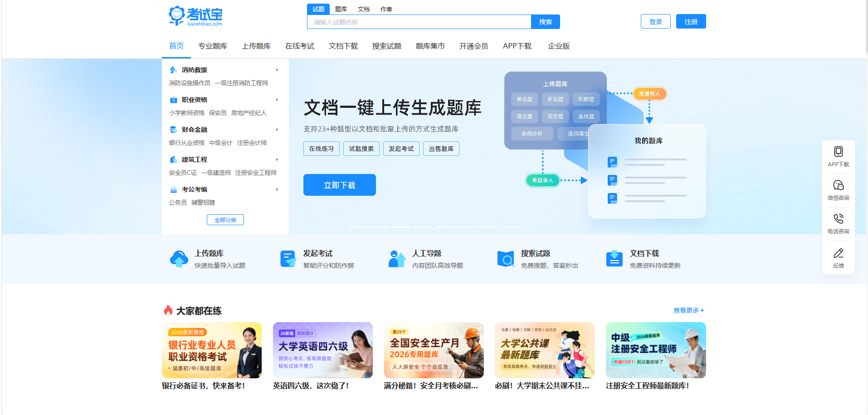868x415 pixels.
Task: Open 开通会员 navigation item
Action: point(474,46)
